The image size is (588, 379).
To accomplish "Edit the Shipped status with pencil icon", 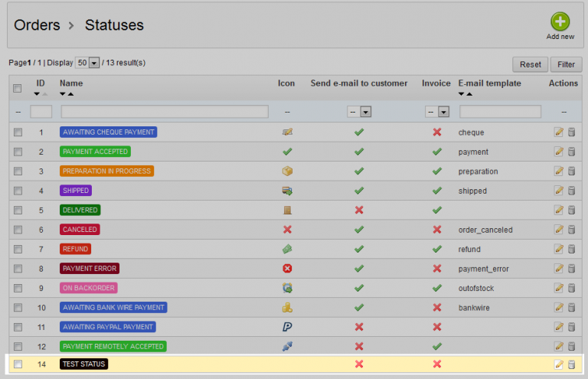I will (558, 191).
